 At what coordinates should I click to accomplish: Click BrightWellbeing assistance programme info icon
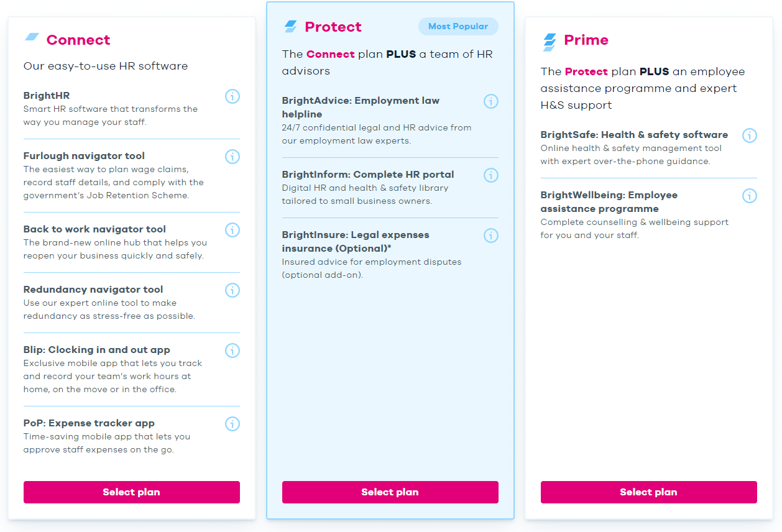(x=750, y=196)
